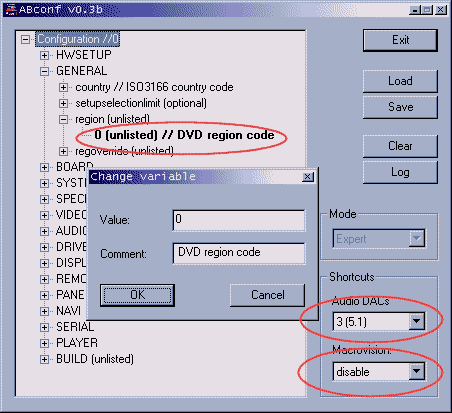Click the ABconf title bar app icon
Screen dimensions: 452x413
click(11, 9)
